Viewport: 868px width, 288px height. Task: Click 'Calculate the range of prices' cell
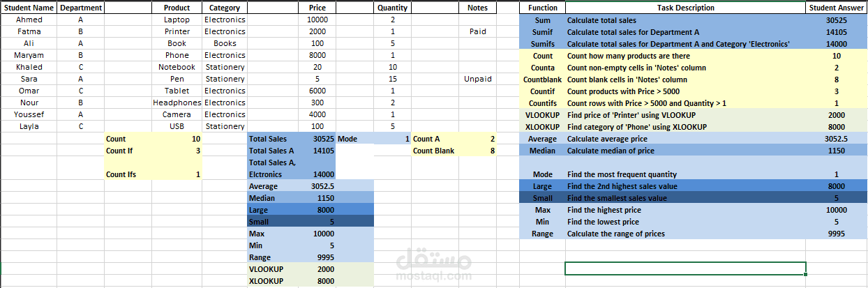[685, 234]
